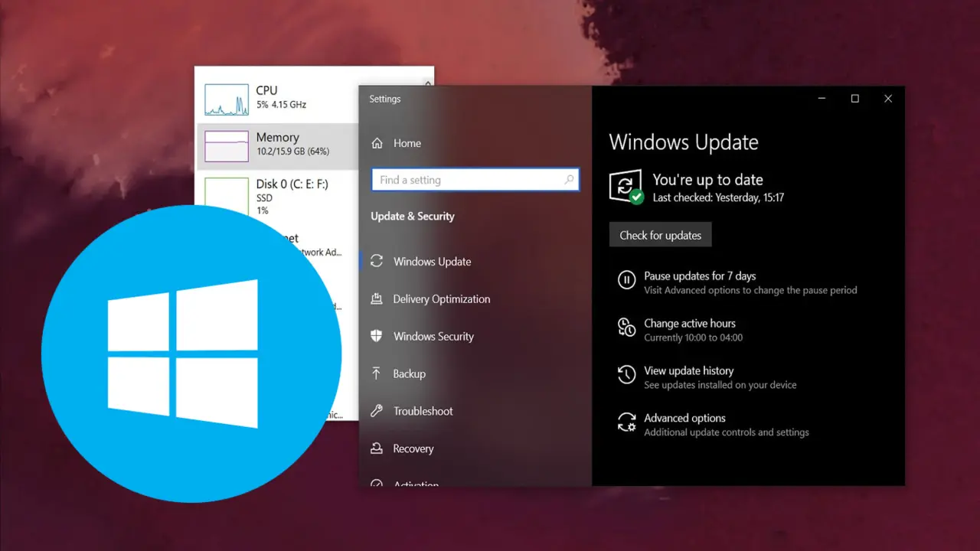Click the advanced options gear icon
The height and width of the screenshot is (551, 980).
tap(626, 422)
